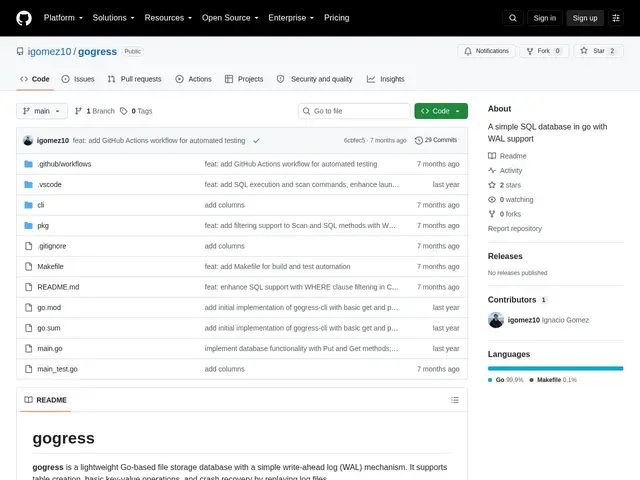Open the .vscode folder icon
The height and width of the screenshot is (480, 640).
[x=28, y=184]
